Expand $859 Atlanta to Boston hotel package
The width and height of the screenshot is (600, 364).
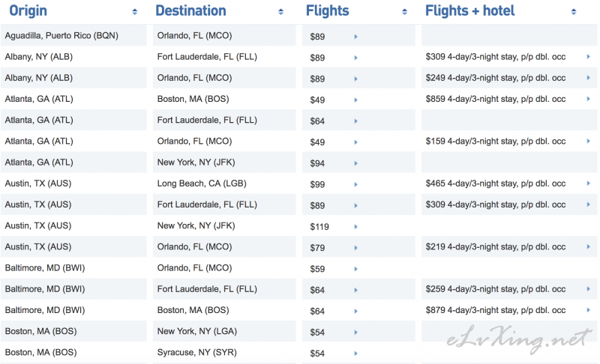click(588, 99)
